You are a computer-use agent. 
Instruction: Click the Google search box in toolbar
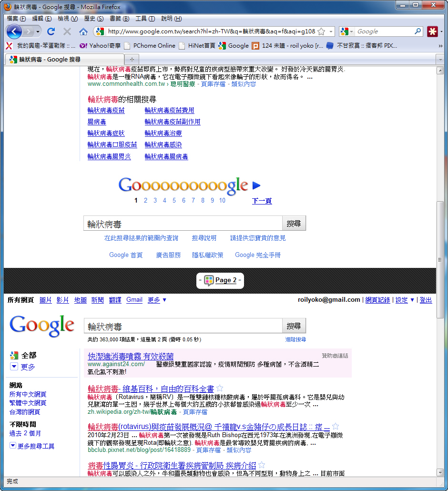(384, 31)
